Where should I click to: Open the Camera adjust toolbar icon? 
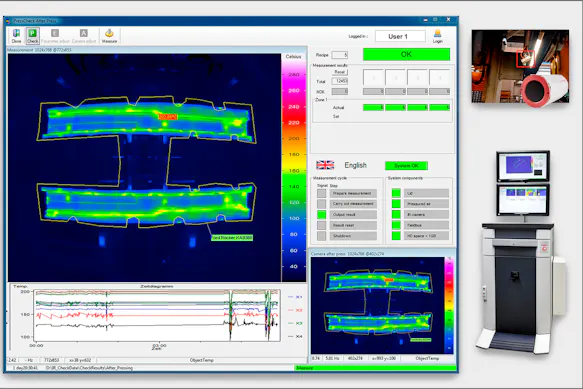[84, 36]
